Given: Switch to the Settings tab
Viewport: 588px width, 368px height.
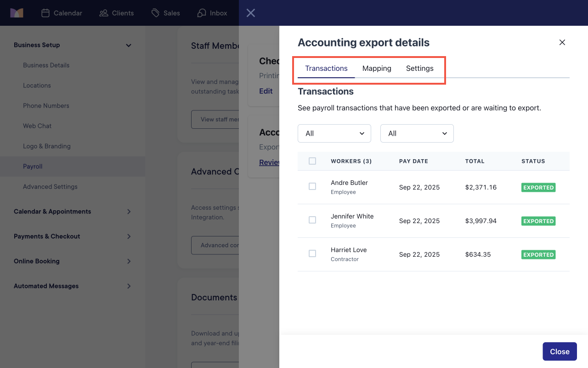Looking at the screenshot, I should coord(420,68).
